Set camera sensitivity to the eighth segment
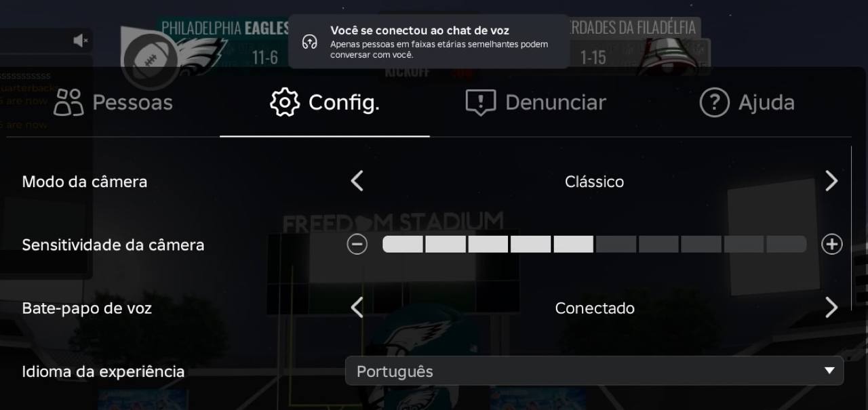 pos(701,244)
